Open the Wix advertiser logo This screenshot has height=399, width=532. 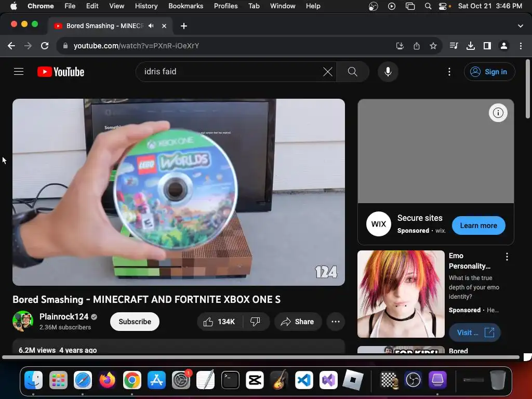[x=378, y=224]
